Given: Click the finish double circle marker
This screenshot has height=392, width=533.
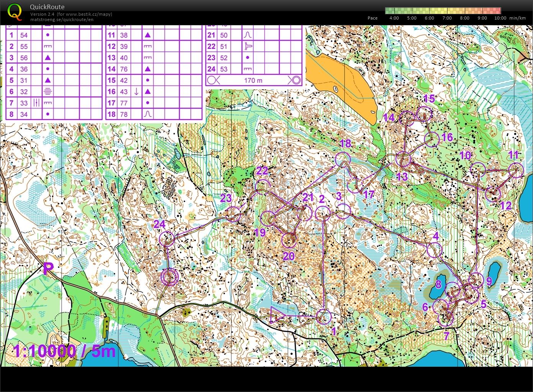Looking at the screenshot, I should pos(169,277).
